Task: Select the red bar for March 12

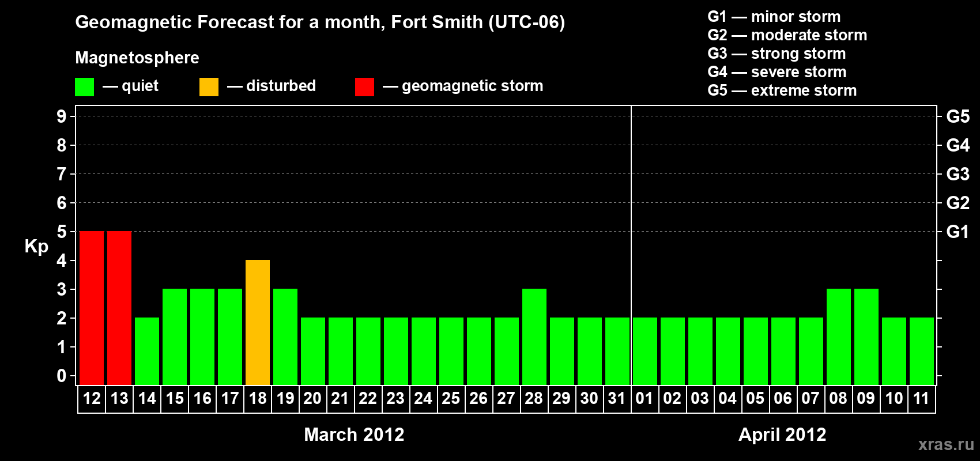Action: click(92, 308)
